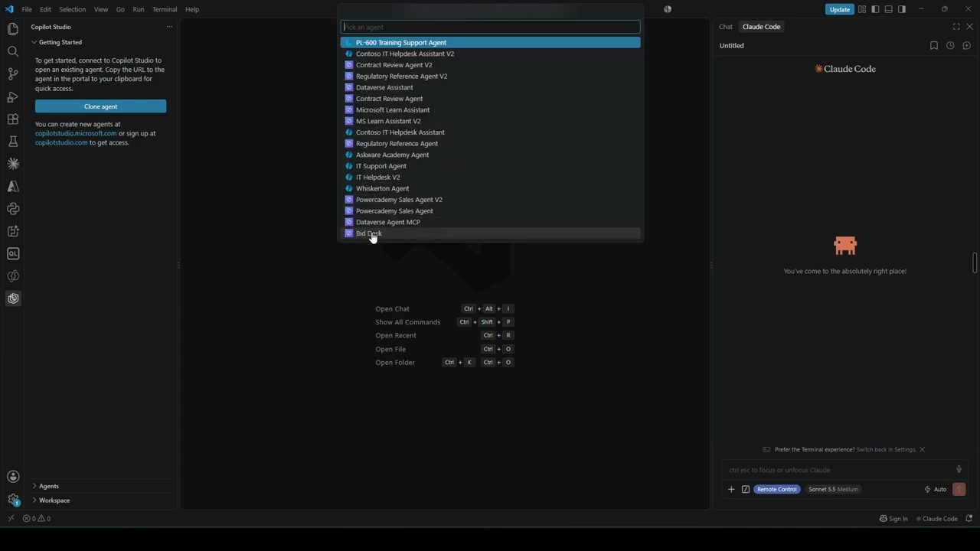The height and width of the screenshot is (551, 980).
Task: Open the Terminal menu
Action: [x=165, y=9]
